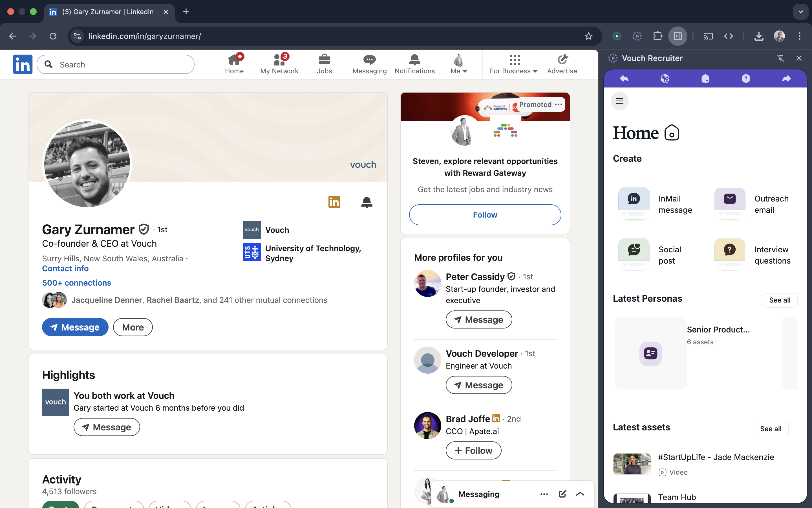Click the Vouch Recruiter back arrow icon
Screen dimensions: 812x508
pyautogui.click(x=624, y=79)
